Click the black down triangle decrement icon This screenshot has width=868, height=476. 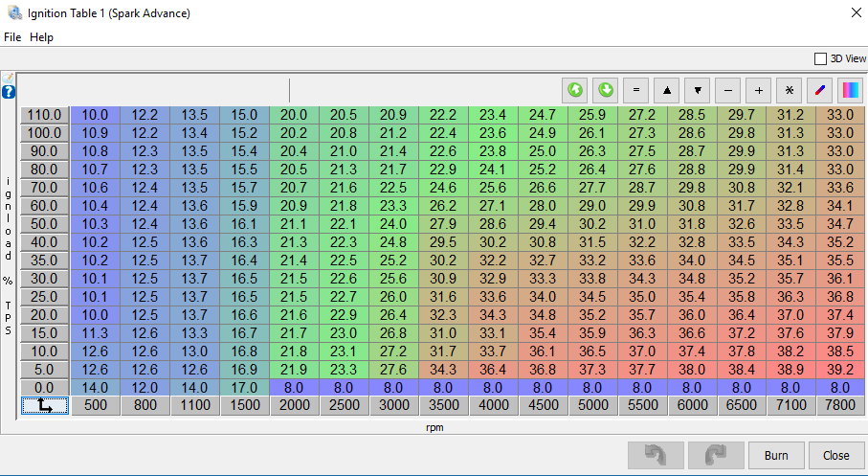click(x=698, y=90)
